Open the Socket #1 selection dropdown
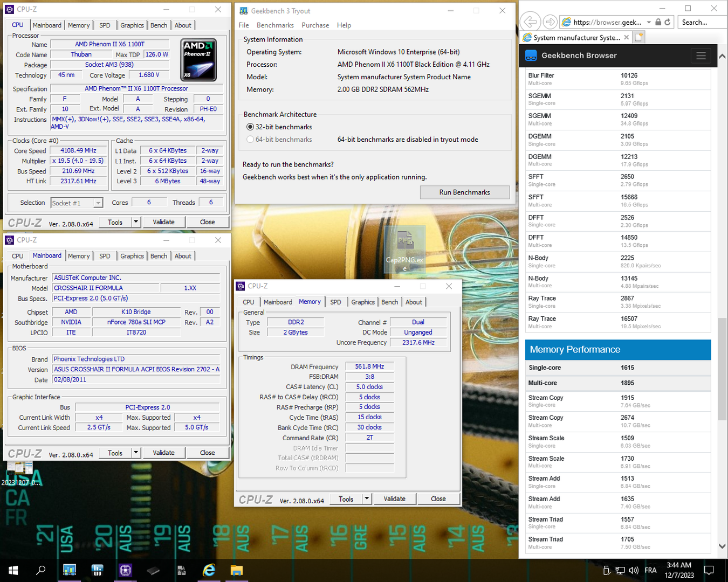 [x=98, y=203]
